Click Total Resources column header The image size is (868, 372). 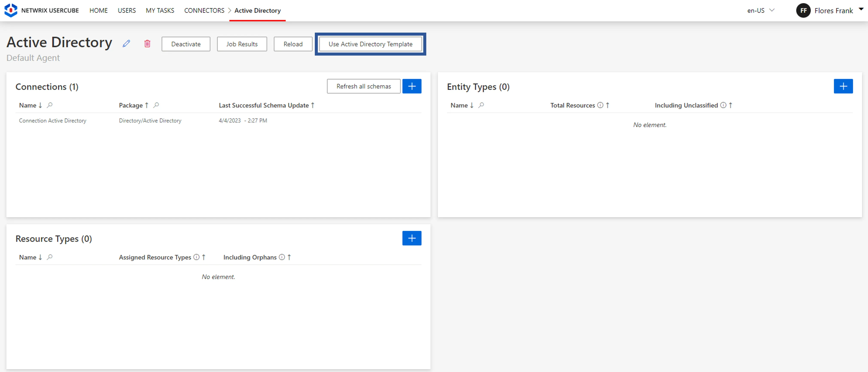(x=573, y=105)
